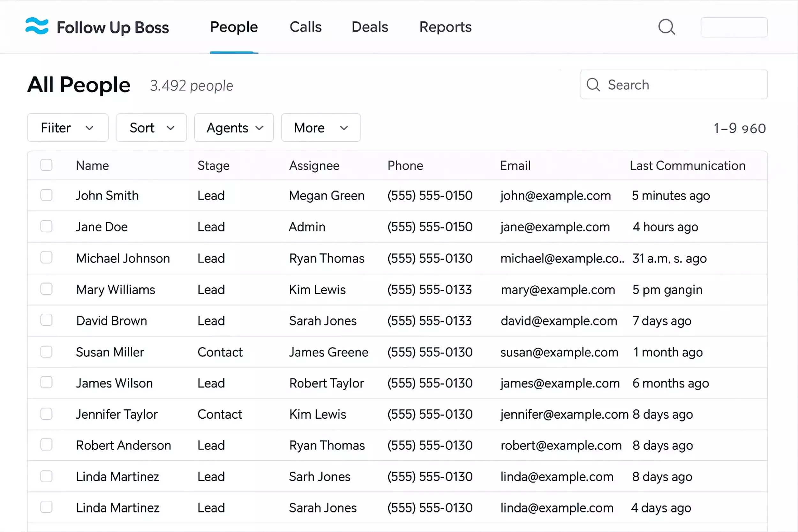Open Michael Johnson's contact record
798x532 pixels.
pos(123,259)
